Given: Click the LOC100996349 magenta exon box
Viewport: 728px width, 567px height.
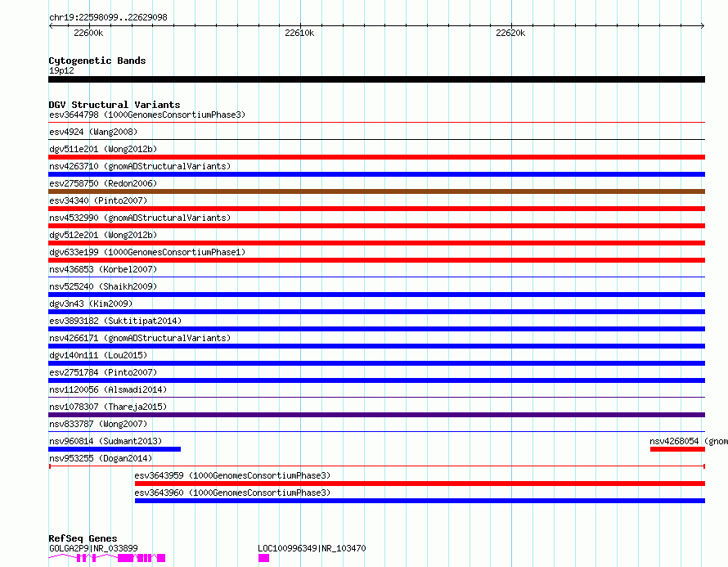Looking at the screenshot, I should tap(263, 558).
